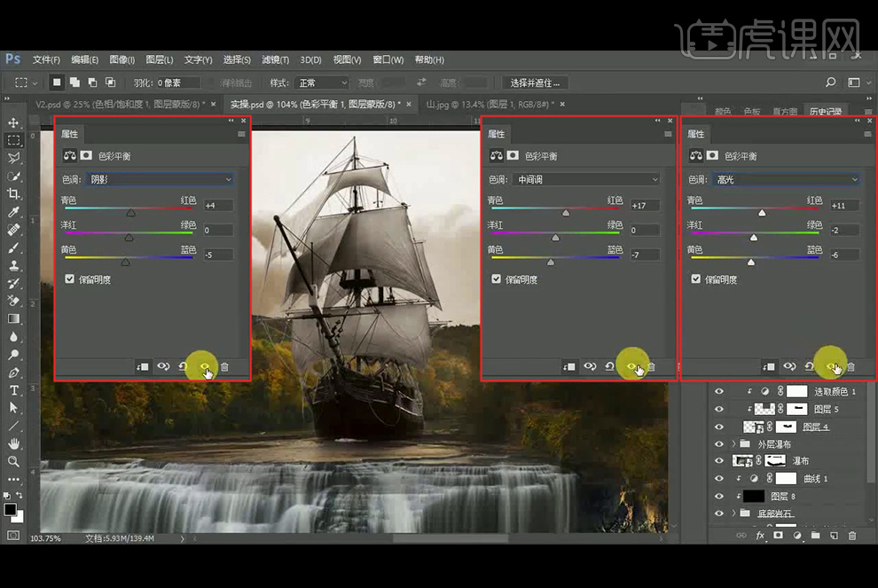Uncheck 保留明度 in the 阴影 panel
This screenshot has height=588, width=878.
(69, 278)
